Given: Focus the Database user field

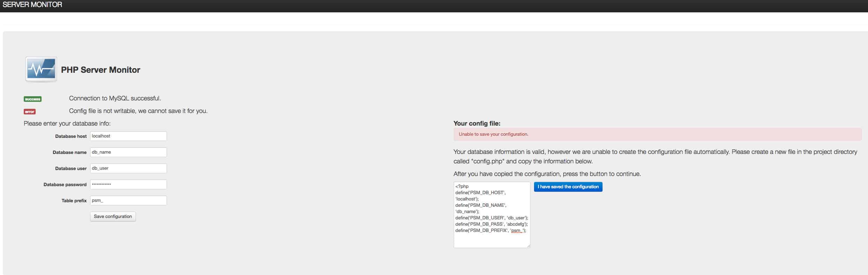Looking at the screenshot, I should click(128, 168).
